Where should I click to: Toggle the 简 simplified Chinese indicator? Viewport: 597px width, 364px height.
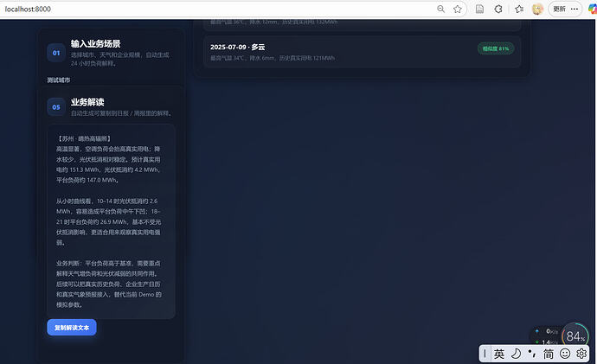click(x=549, y=354)
